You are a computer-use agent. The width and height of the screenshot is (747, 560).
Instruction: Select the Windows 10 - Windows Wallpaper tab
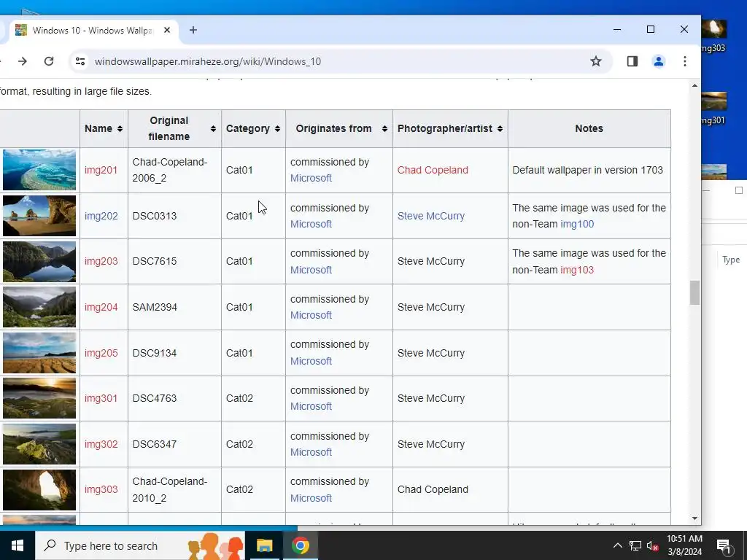pos(93,31)
